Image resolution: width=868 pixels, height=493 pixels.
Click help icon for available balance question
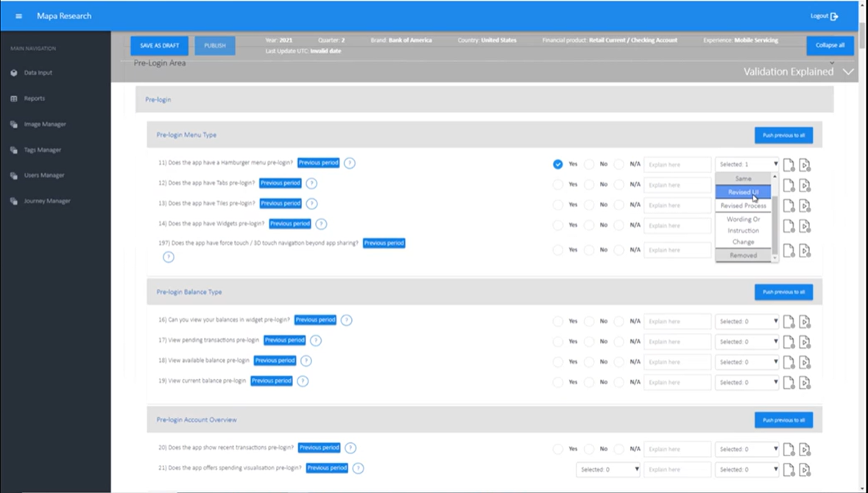[306, 360]
